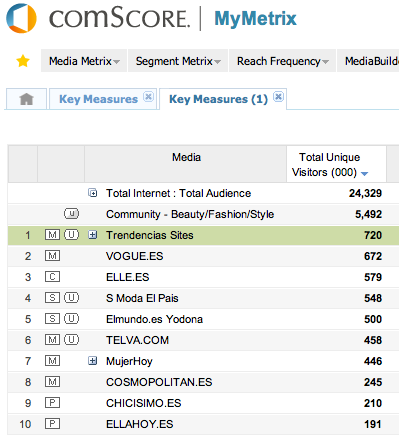Click the TELVA.COM media entry

pos(137,340)
